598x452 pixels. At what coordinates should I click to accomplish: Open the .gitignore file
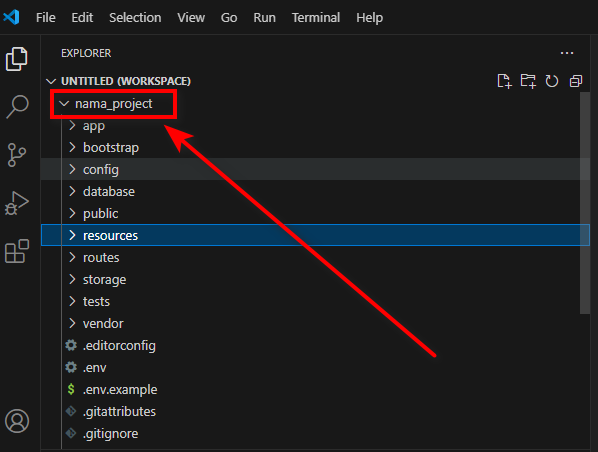(x=111, y=434)
